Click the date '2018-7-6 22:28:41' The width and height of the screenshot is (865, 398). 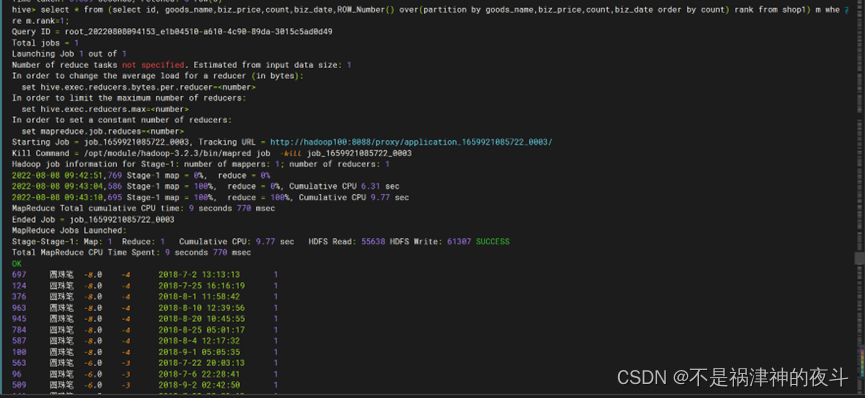[x=199, y=374]
